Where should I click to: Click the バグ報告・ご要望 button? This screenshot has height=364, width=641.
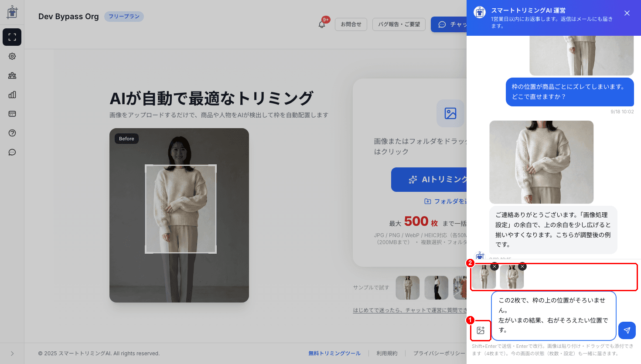point(399,24)
